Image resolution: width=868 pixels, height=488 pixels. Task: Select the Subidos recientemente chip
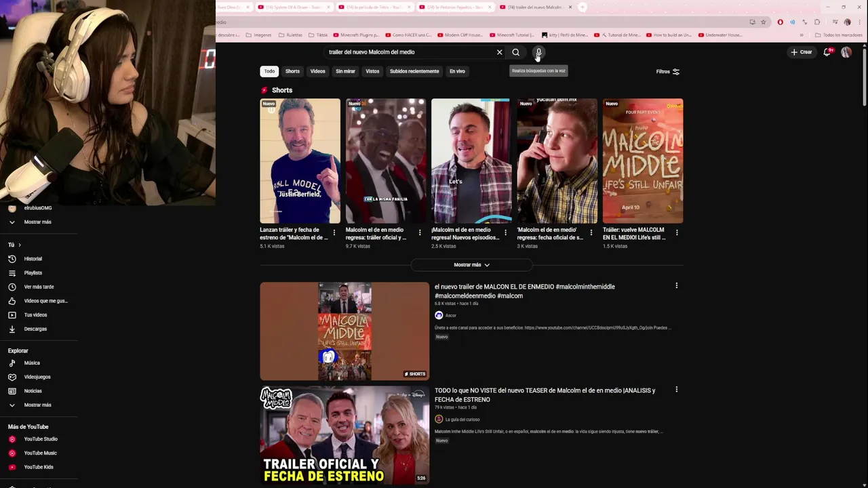414,71
